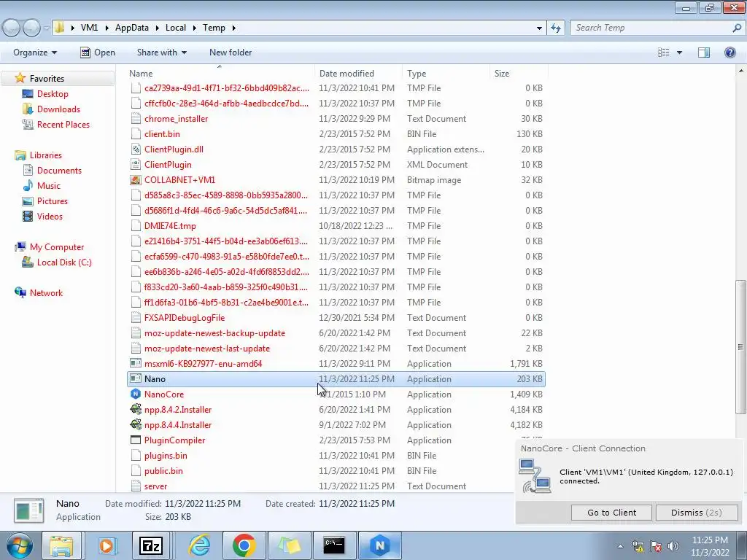Viewport: 747px width, 560px height.
Task: Open Local Disk (C:) in navigation
Action: [x=64, y=262]
